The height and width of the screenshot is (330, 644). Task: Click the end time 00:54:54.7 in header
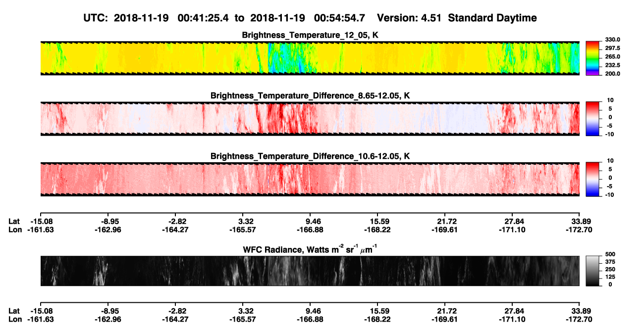pyautogui.click(x=339, y=18)
